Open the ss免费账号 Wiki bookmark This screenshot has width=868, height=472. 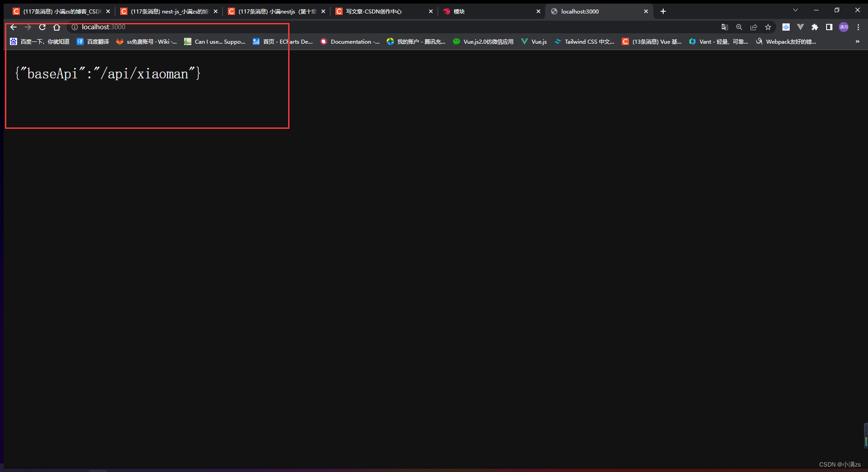[146, 41]
